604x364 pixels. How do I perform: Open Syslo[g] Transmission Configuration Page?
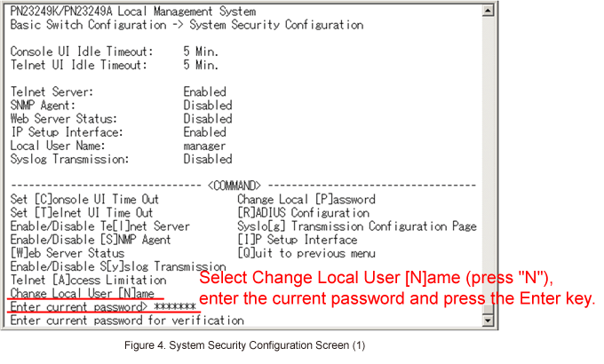click(x=356, y=226)
